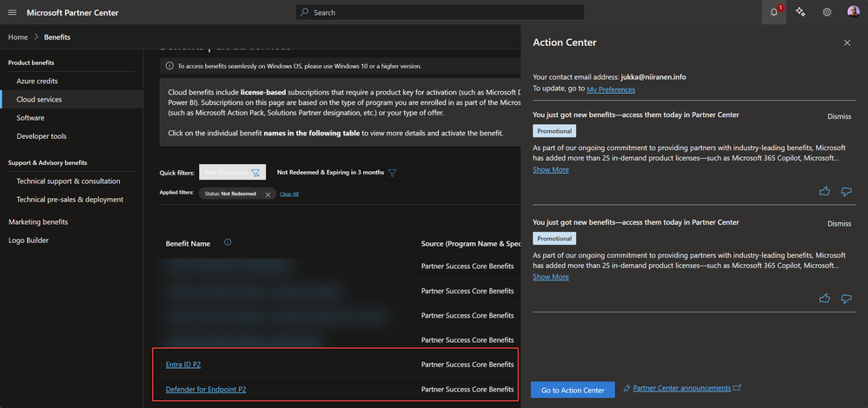Open the settings gear icon
This screenshot has height=408, width=868.
[826, 12]
